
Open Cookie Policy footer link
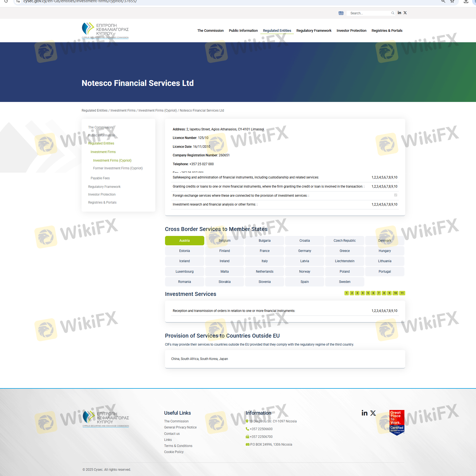click(174, 452)
